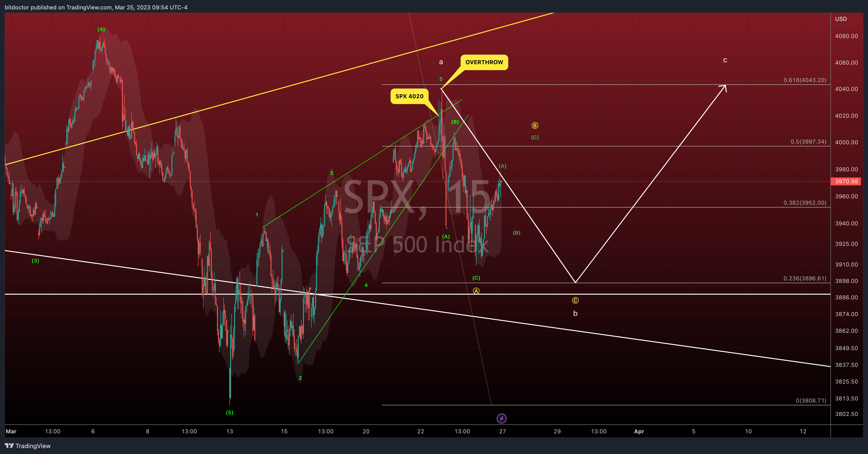Select the yellow circled B wave label
Screen dimensions: 868x454
click(x=535, y=126)
